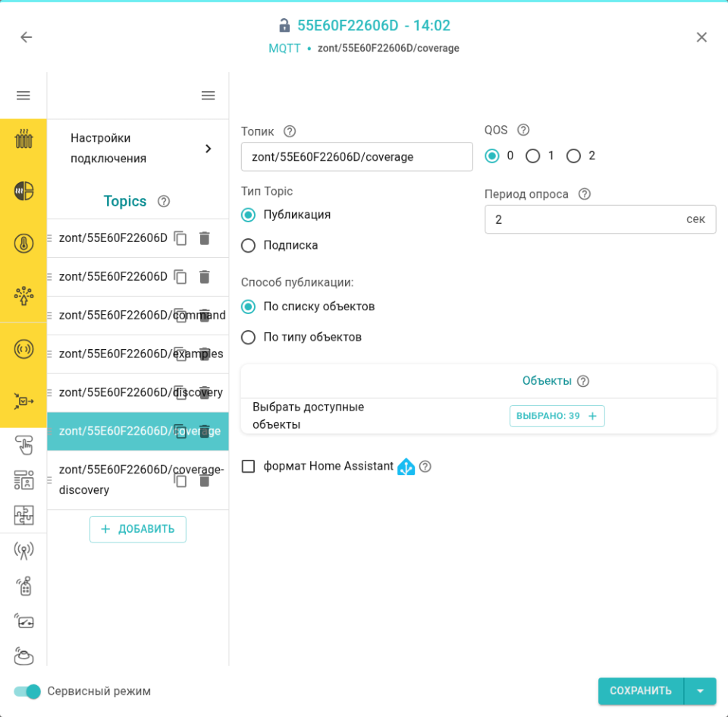Close the settings dialog
Viewport: 728px width, 717px height.
701,37
